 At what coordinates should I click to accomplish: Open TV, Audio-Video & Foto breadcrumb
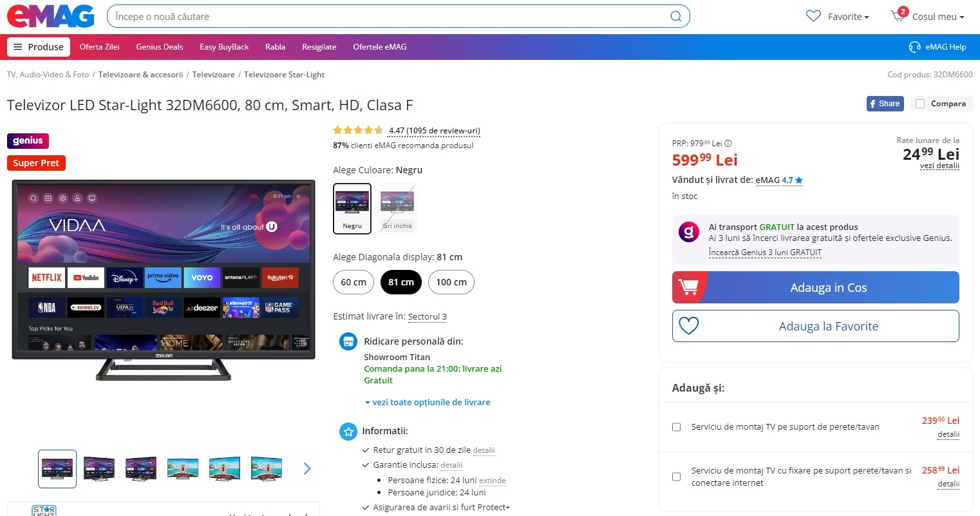[x=48, y=75]
